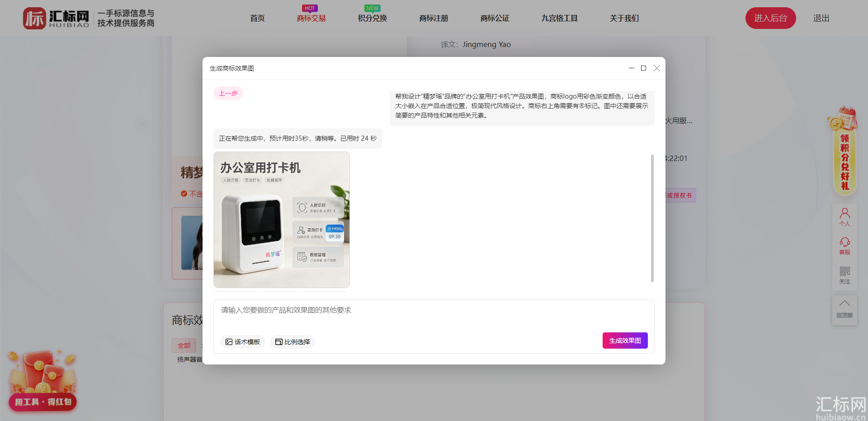
Task: Open the 商标公证 navigation item
Action: click(495, 18)
